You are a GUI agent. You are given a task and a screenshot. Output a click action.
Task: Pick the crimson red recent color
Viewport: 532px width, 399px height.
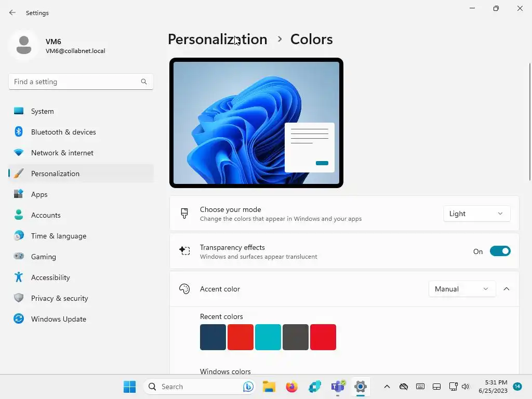[323, 337]
